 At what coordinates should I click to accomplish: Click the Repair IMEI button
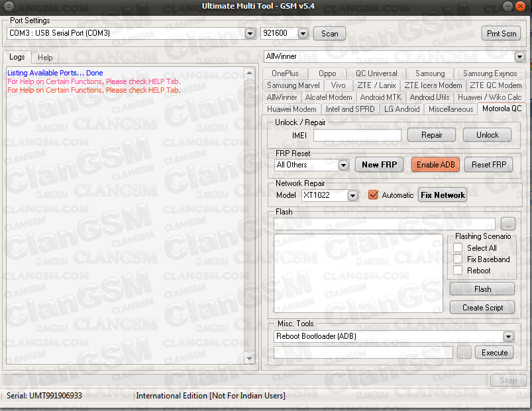431,135
